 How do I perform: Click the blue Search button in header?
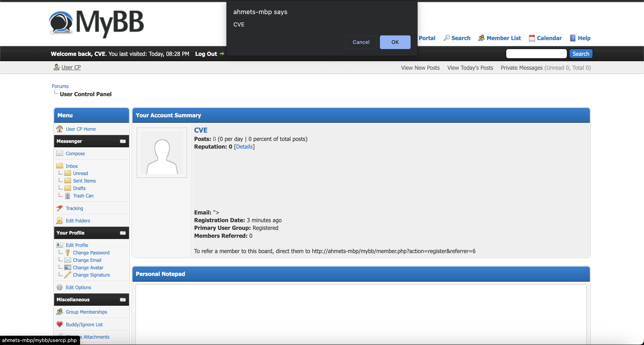coord(581,54)
